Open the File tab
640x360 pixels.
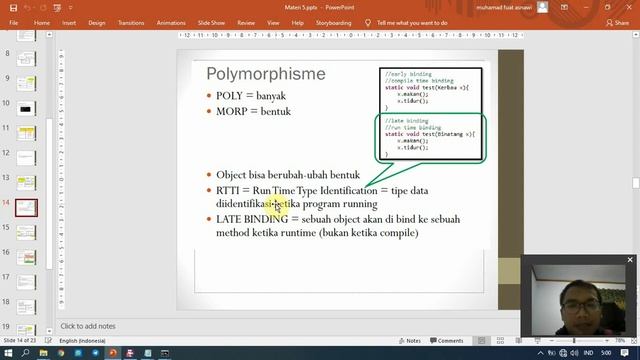pos(13,23)
